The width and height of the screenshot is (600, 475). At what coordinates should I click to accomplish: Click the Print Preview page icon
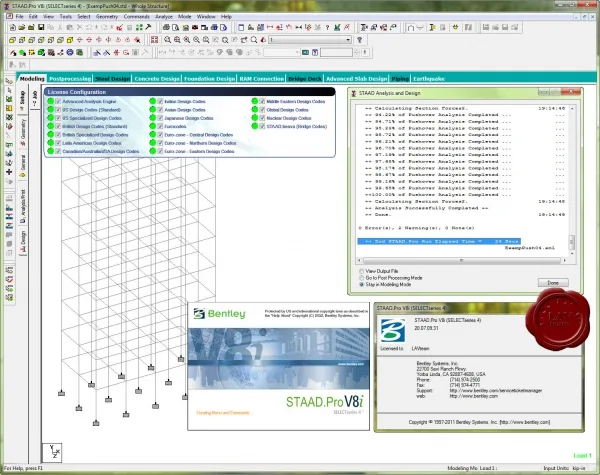(176, 28)
